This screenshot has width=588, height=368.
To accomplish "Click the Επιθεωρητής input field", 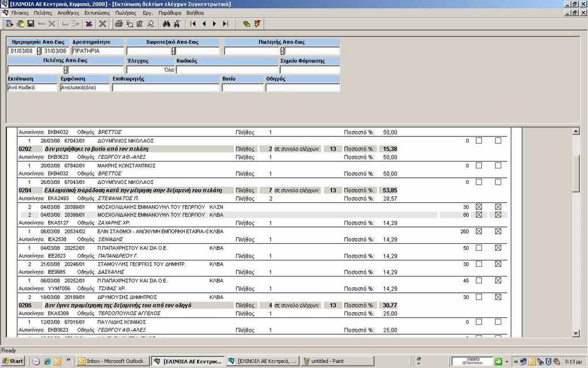I will point(165,87).
